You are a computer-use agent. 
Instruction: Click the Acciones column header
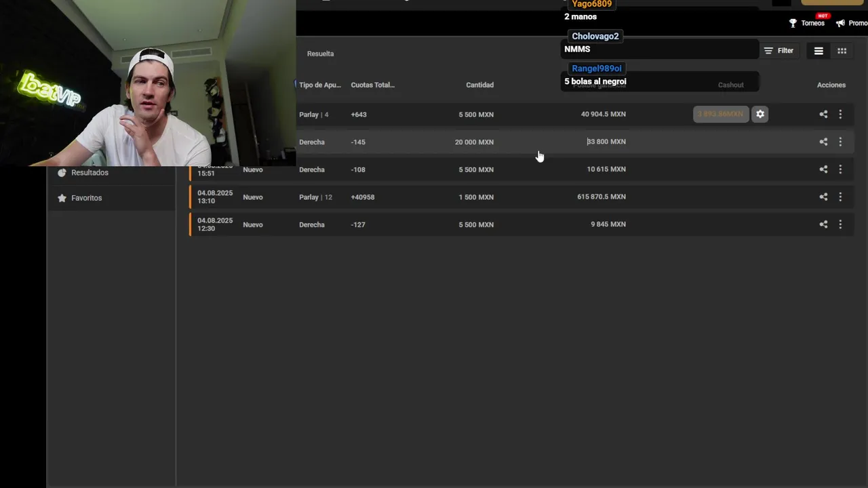point(831,85)
